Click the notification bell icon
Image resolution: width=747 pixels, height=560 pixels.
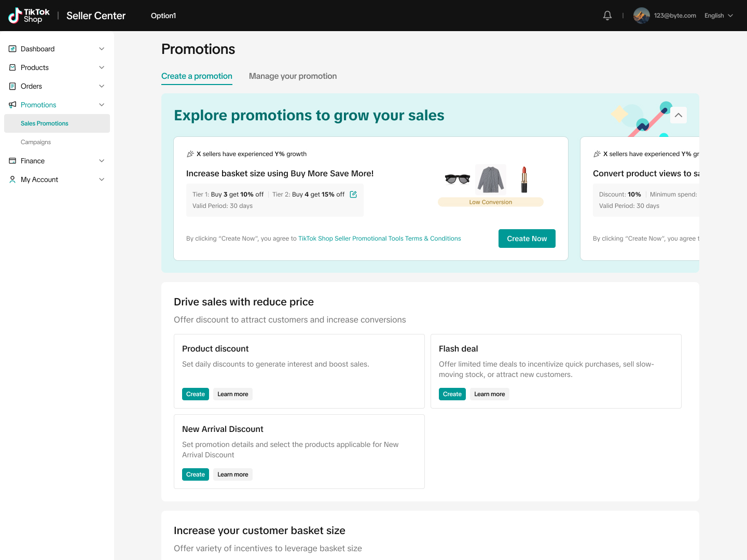tap(607, 16)
